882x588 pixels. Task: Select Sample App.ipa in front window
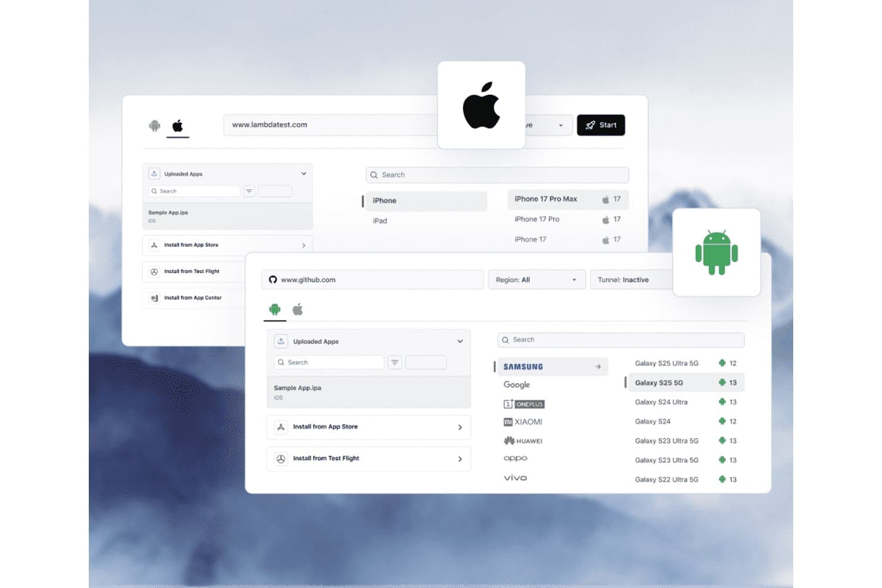[x=369, y=392]
